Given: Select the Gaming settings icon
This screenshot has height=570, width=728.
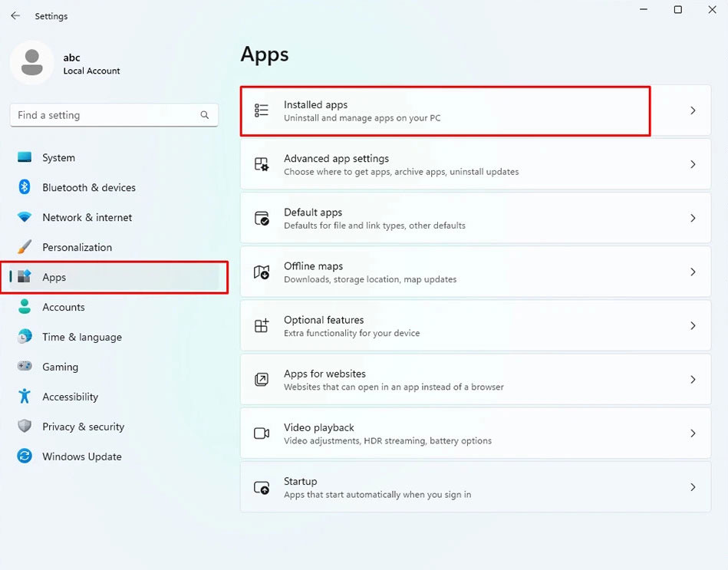Looking at the screenshot, I should coord(26,367).
